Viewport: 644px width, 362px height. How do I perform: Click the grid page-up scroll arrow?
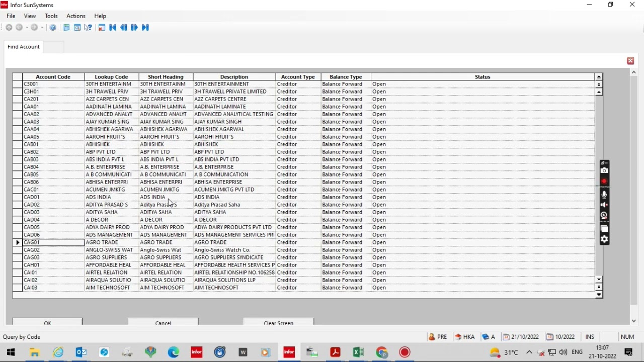click(599, 84)
